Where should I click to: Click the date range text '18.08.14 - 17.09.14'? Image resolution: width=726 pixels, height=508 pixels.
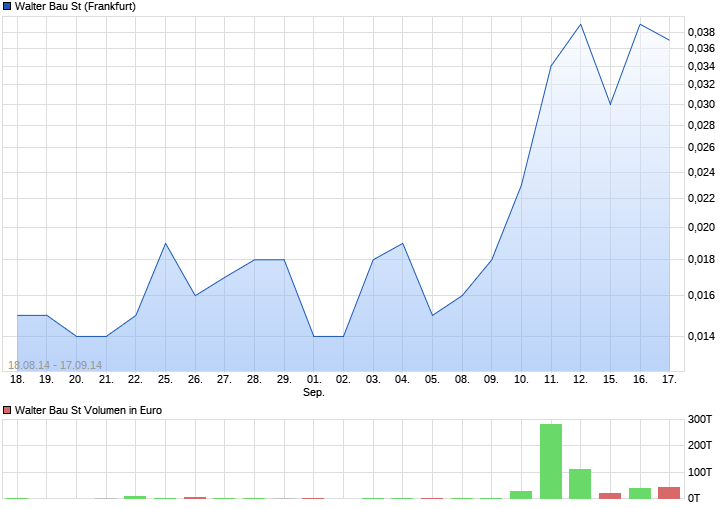pyautogui.click(x=55, y=365)
